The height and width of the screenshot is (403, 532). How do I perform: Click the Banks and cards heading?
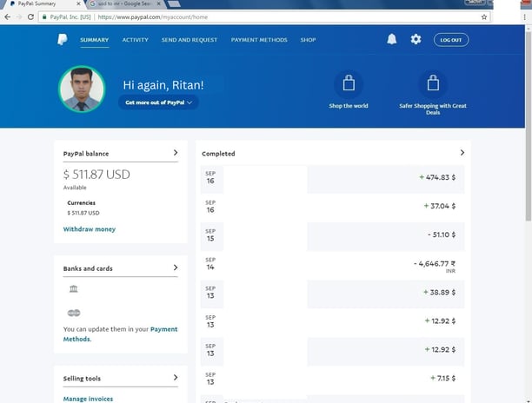click(x=88, y=268)
